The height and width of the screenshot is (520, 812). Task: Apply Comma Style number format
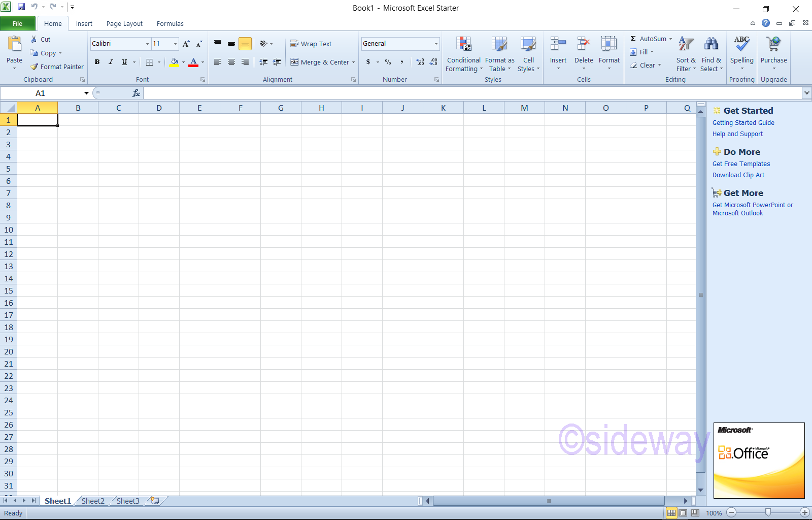pos(401,62)
